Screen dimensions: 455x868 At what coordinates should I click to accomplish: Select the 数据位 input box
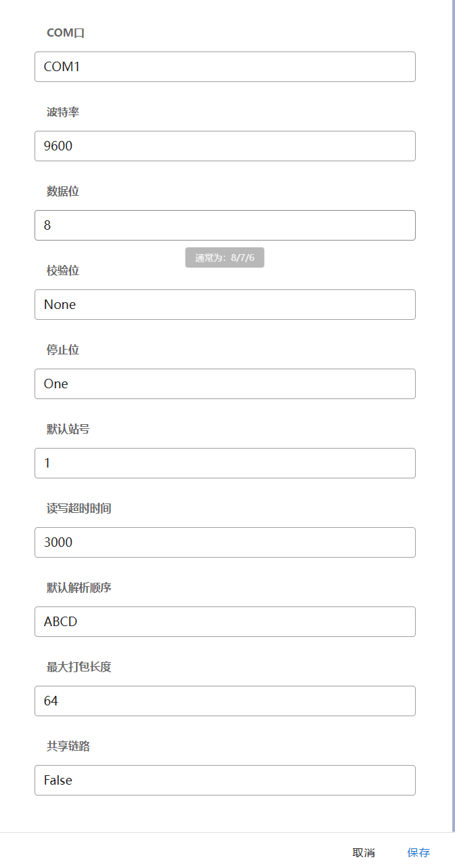pos(225,225)
